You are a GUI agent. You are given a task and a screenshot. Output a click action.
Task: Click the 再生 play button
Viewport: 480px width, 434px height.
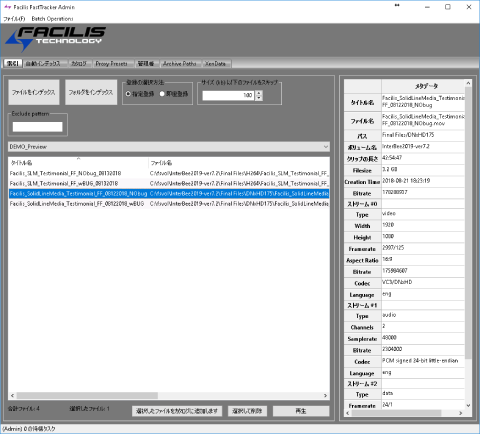pyautogui.click(x=301, y=411)
